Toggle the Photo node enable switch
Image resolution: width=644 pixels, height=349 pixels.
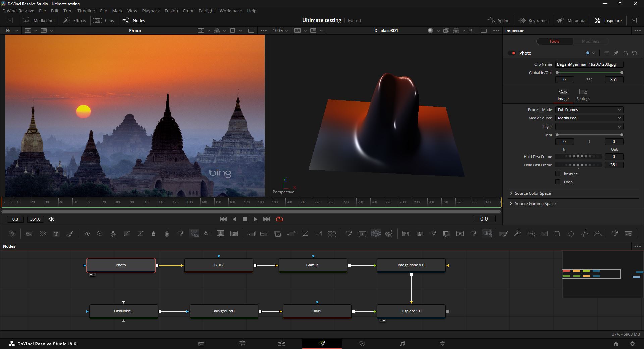point(512,53)
